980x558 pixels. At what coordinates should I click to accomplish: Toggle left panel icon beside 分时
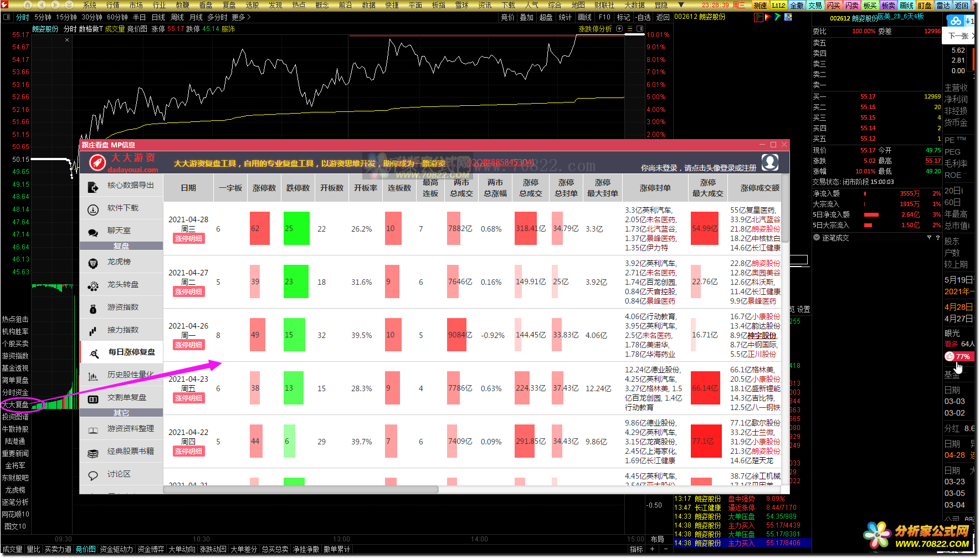pos(7,17)
